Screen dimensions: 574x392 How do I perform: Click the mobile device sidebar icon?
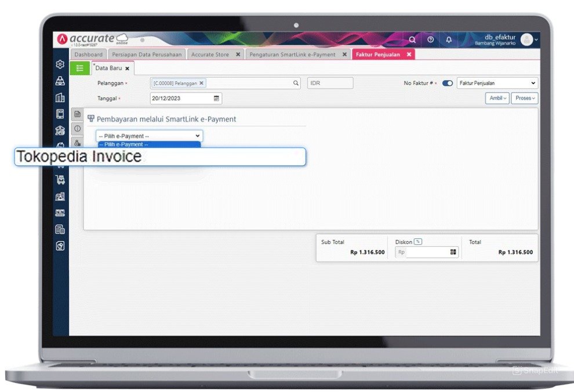[60, 114]
